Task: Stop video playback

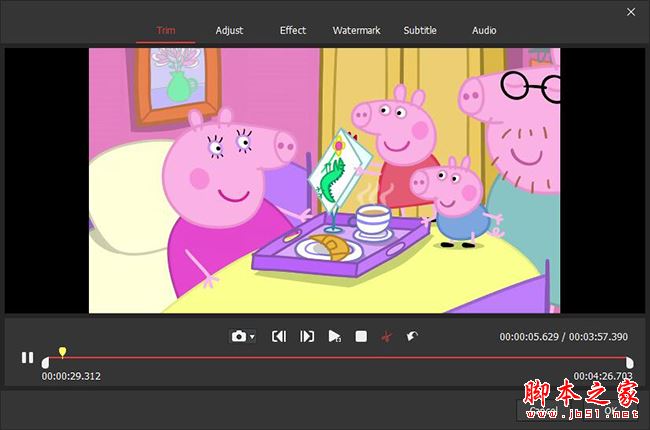Action: 361,336
